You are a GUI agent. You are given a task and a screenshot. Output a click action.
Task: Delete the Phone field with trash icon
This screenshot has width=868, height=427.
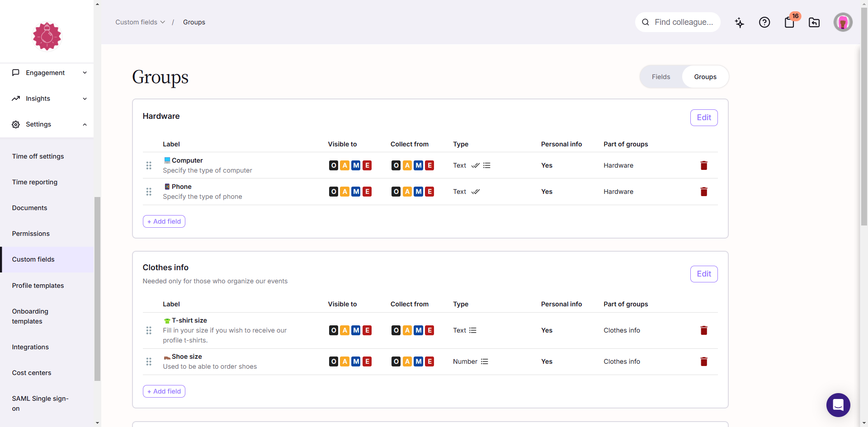pyautogui.click(x=704, y=192)
